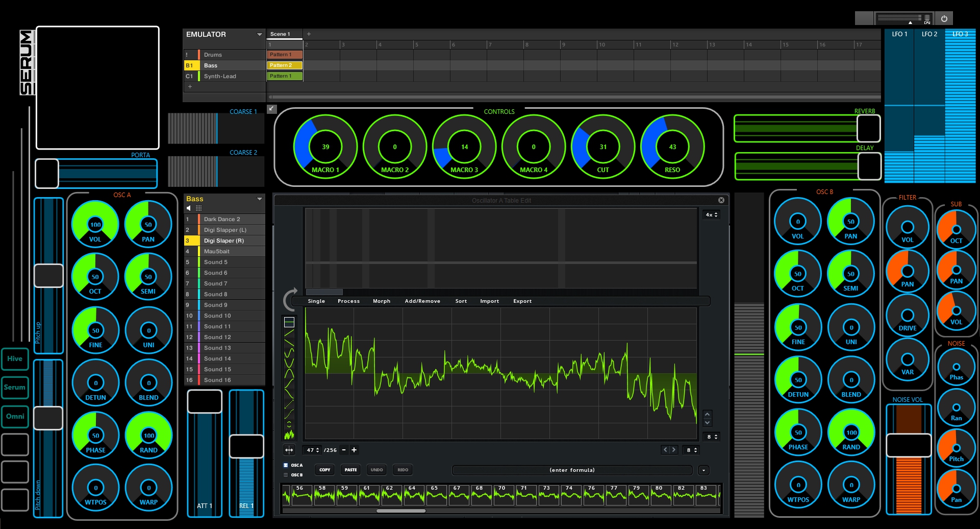
Task: Click the grid view icon beside the speaker
Action: 198,208
